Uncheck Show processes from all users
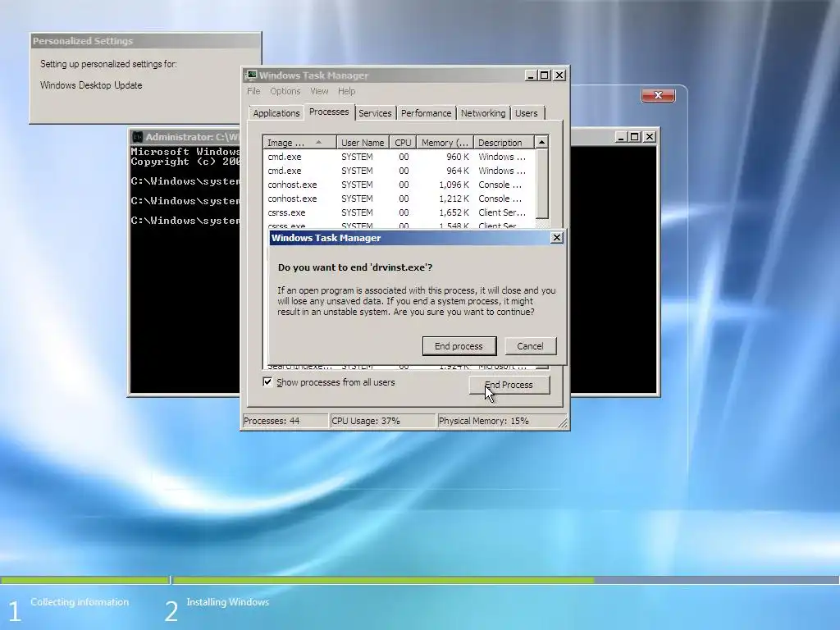This screenshot has height=630, width=840. pyautogui.click(x=267, y=382)
